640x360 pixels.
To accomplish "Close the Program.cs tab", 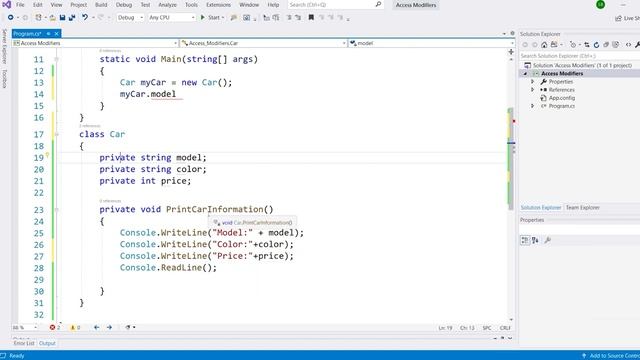I will (57, 33).
